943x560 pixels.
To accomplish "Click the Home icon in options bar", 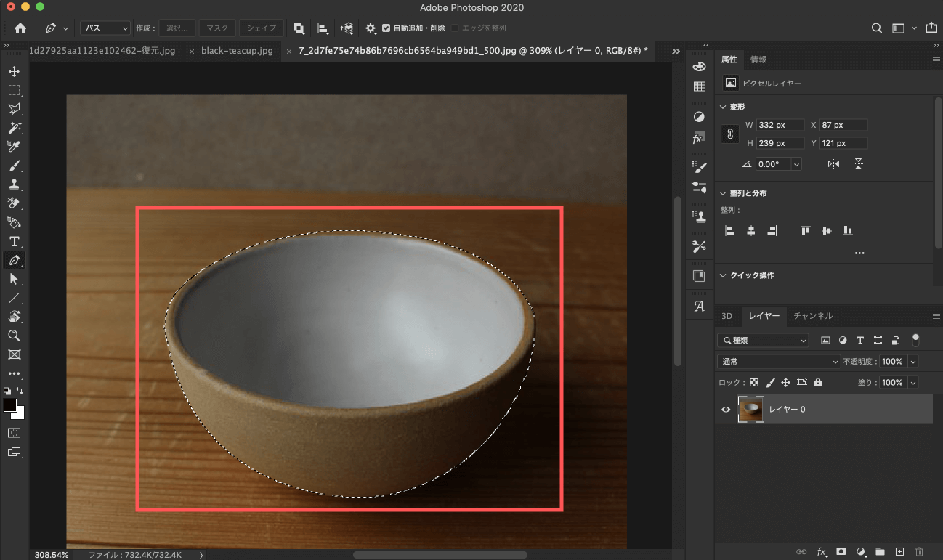I will click(x=20, y=28).
